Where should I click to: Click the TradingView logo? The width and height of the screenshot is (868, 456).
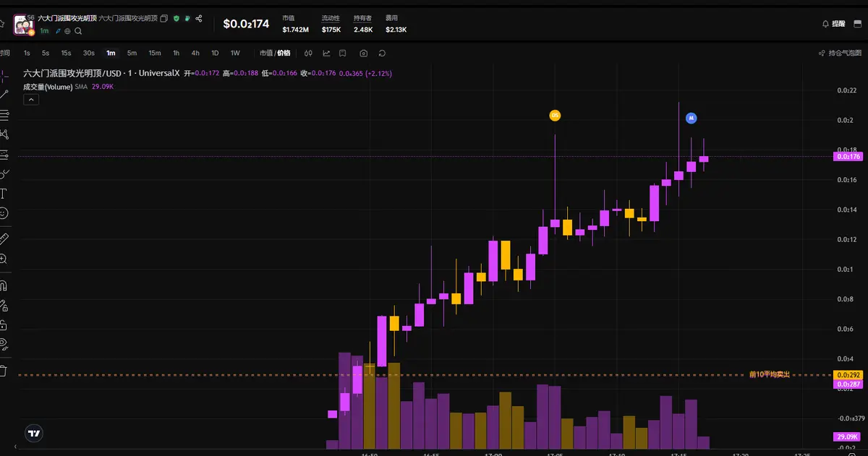33,434
